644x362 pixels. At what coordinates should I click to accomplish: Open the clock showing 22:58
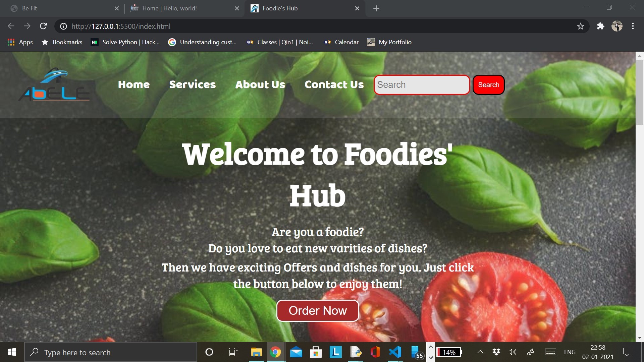point(598,352)
